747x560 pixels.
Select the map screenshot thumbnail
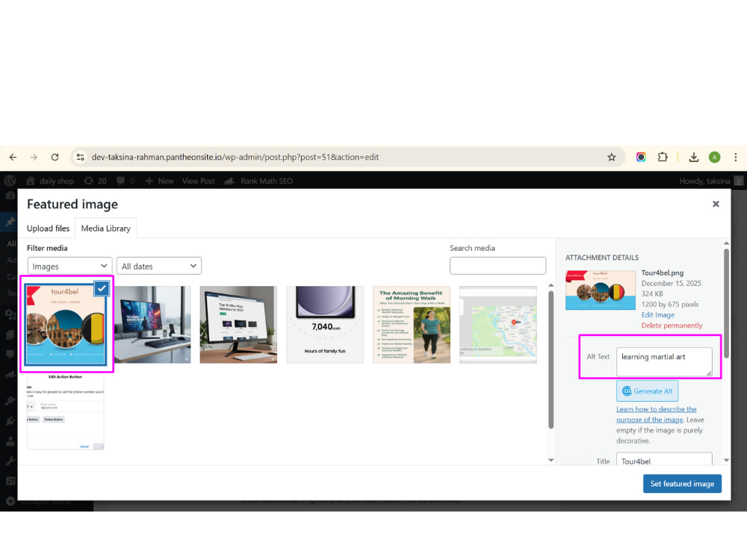[498, 325]
